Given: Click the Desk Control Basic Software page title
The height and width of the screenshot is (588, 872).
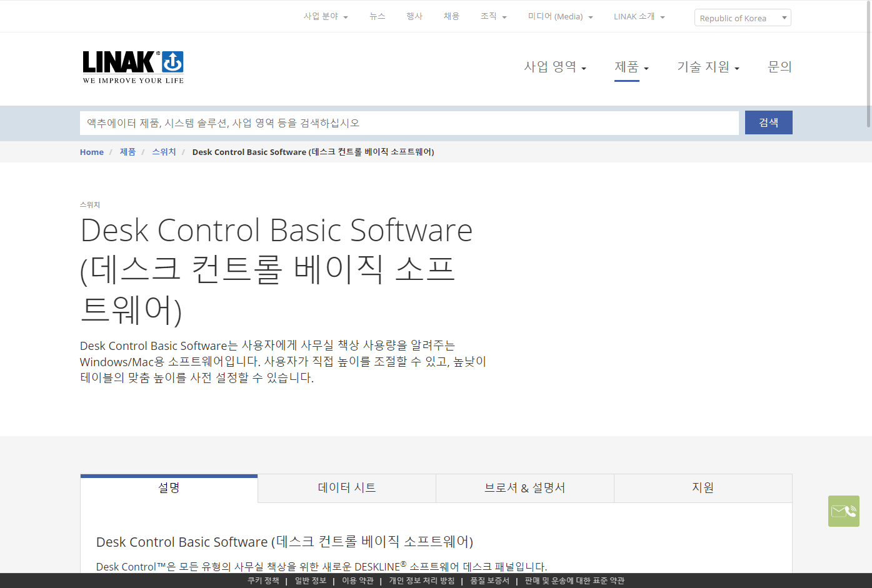Looking at the screenshot, I should pos(276,270).
